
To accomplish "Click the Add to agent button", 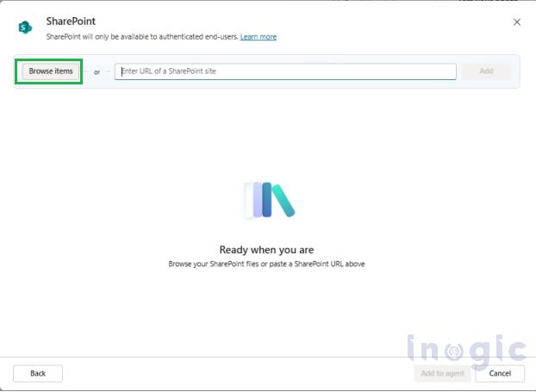I will coord(442,373).
